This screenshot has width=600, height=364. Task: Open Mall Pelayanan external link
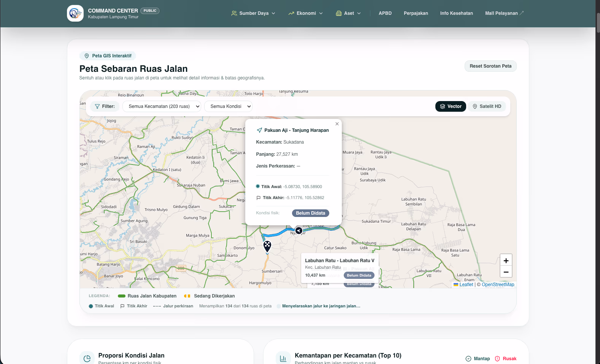[x=505, y=13]
